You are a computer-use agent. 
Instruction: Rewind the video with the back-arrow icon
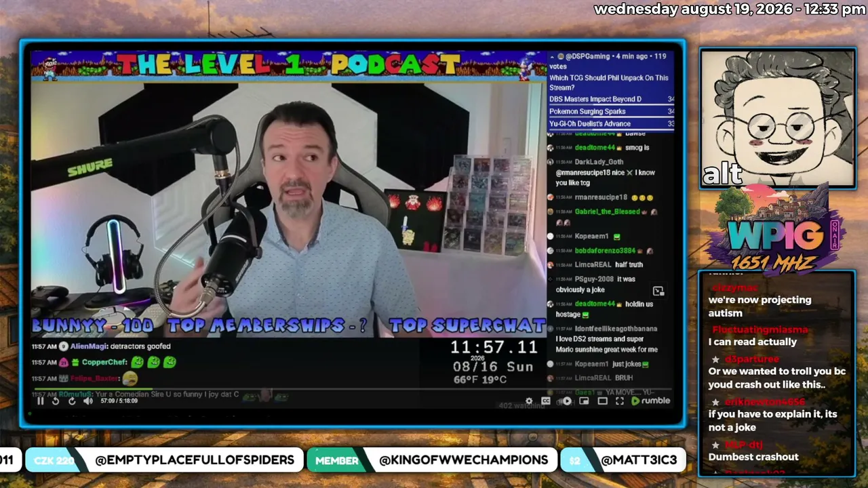coord(56,401)
